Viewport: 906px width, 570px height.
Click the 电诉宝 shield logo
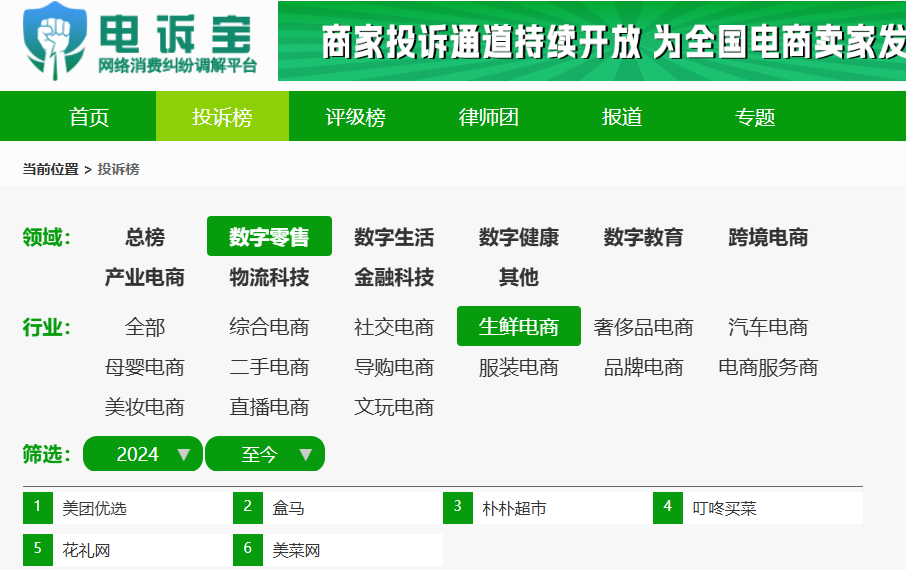(55, 40)
